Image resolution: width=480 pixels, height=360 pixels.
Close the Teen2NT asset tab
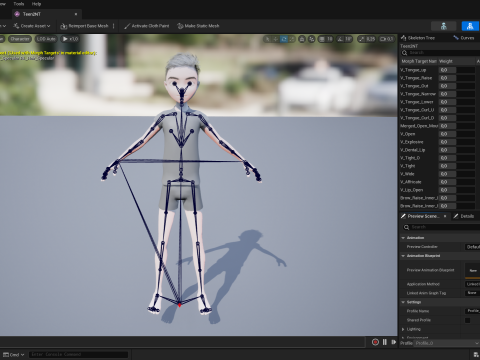point(76,14)
